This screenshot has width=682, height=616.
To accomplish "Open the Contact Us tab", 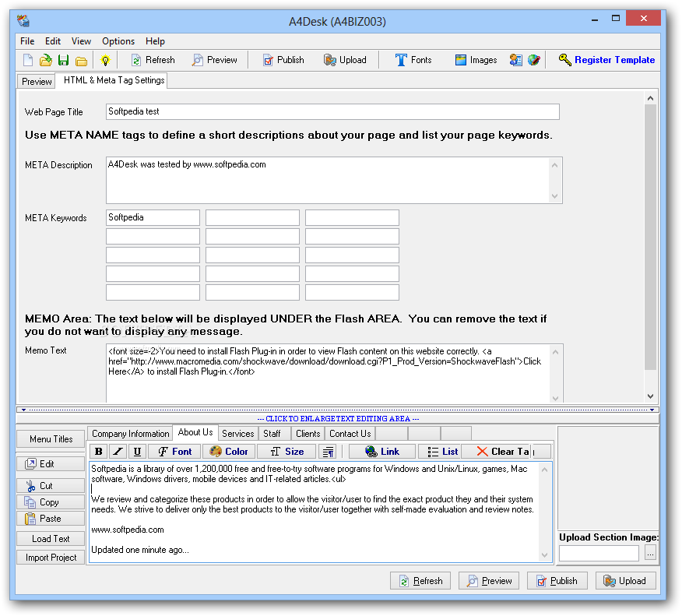I will click(x=350, y=434).
